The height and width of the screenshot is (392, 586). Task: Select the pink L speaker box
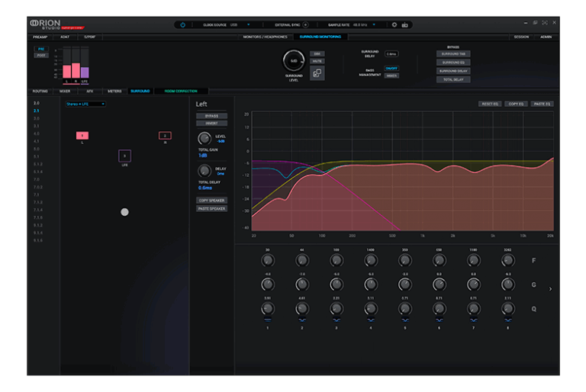(x=82, y=135)
